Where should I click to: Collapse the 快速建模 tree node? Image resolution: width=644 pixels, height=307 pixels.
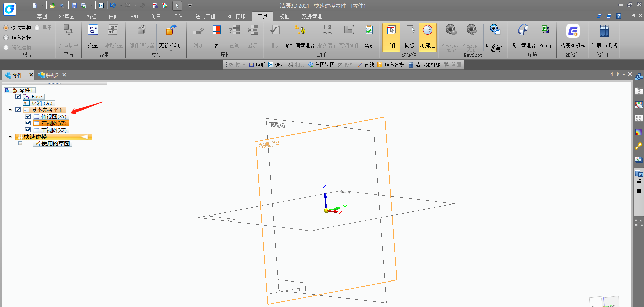click(x=10, y=137)
